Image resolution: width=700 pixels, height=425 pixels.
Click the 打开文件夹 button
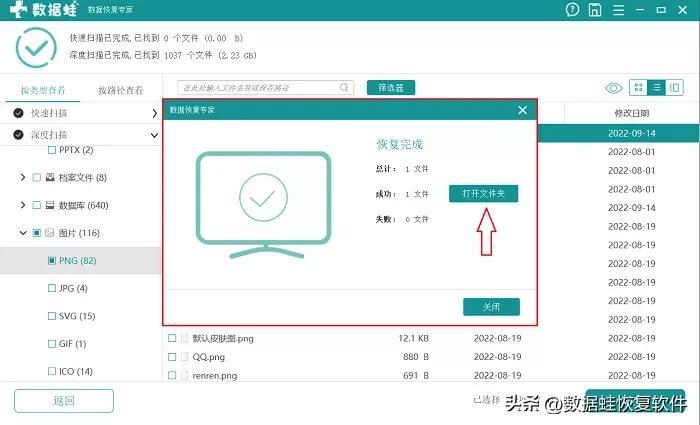coord(483,193)
